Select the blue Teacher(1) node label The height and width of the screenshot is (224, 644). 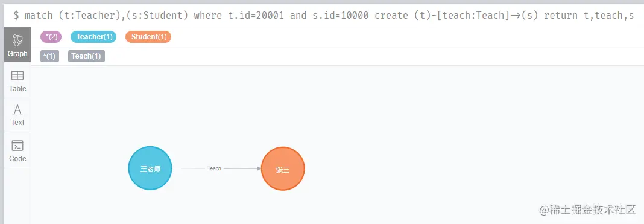(x=93, y=37)
